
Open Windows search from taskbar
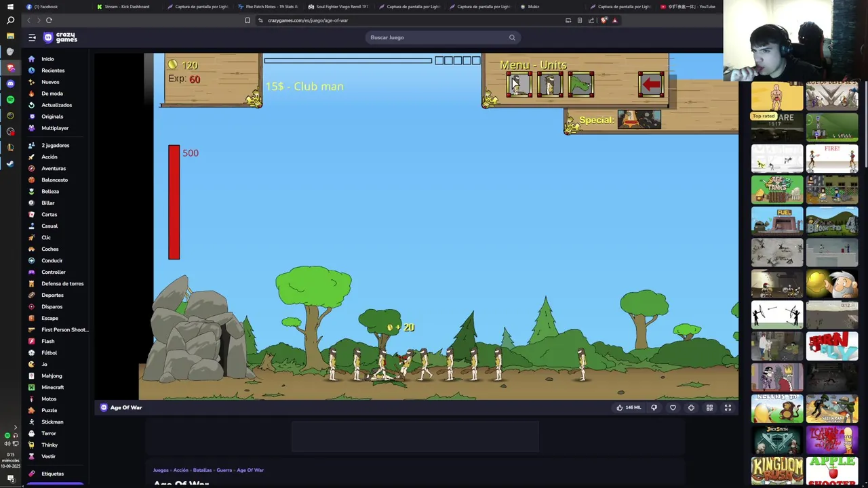[x=10, y=20]
